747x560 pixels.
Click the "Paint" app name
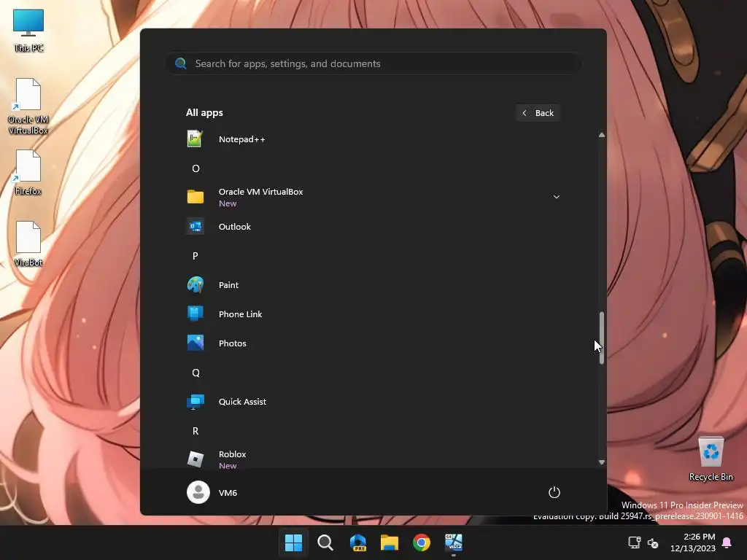[228, 285]
